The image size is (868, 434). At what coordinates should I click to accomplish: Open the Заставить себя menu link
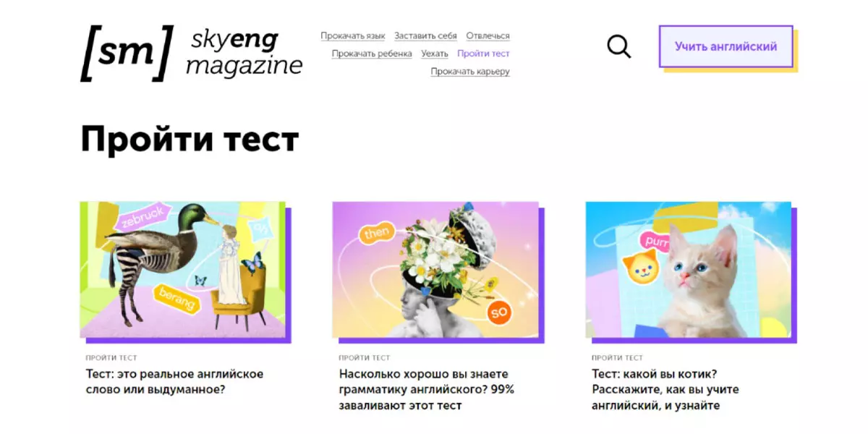[425, 36]
